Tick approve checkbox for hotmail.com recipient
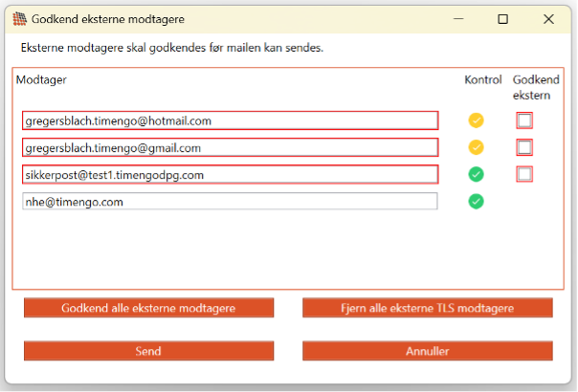The width and height of the screenshot is (578, 392). click(x=524, y=120)
